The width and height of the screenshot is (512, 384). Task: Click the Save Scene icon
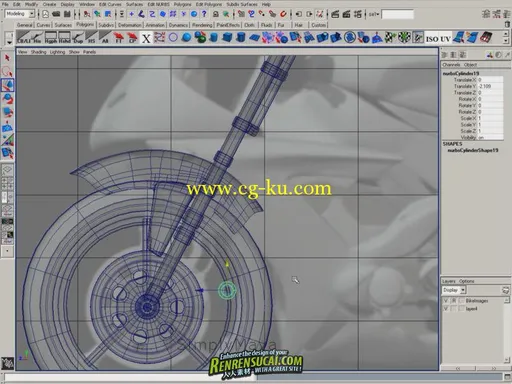click(x=67, y=14)
